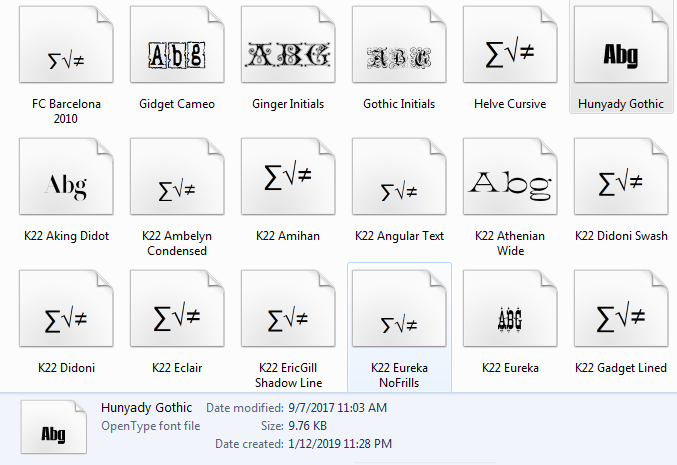Select the K22 Didoni font icon

pyautogui.click(x=66, y=309)
